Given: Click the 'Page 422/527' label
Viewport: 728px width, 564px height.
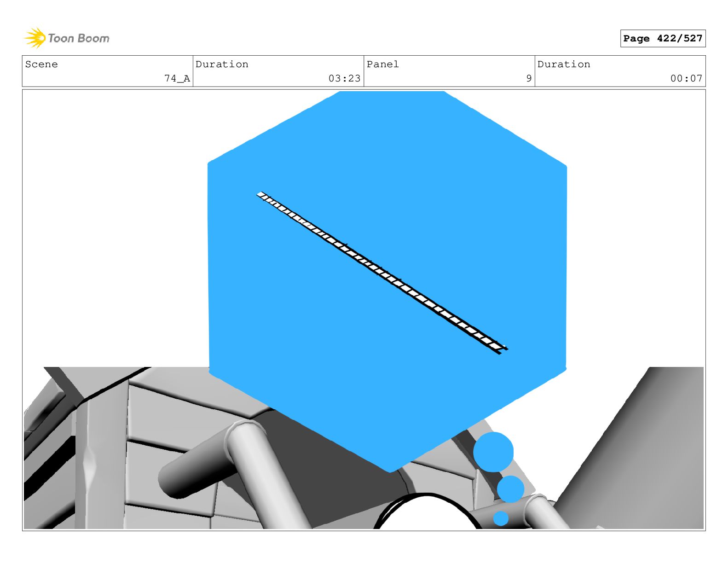Looking at the screenshot, I should tap(663, 38).
